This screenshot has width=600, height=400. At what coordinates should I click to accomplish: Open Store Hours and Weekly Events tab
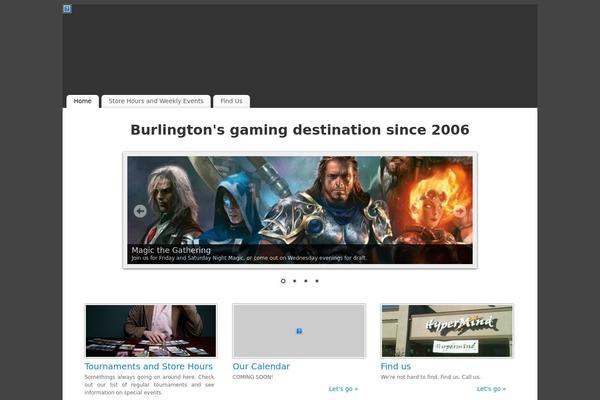click(x=156, y=101)
